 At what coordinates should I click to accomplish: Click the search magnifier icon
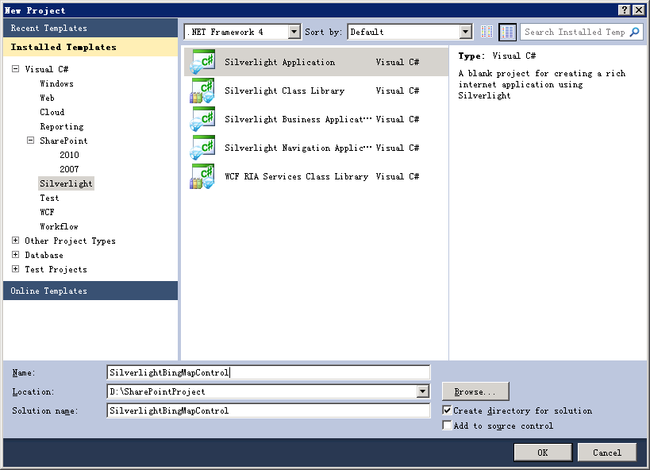[635, 32]
